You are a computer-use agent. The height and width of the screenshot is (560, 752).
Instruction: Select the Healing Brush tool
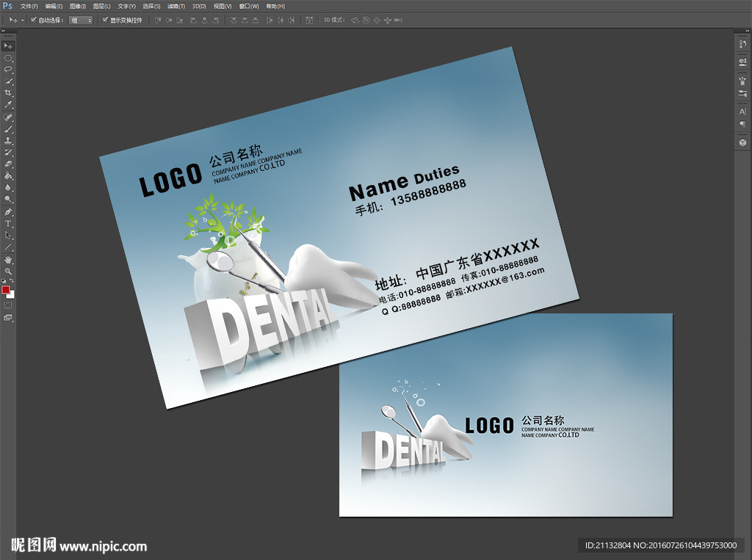[8, 117]
